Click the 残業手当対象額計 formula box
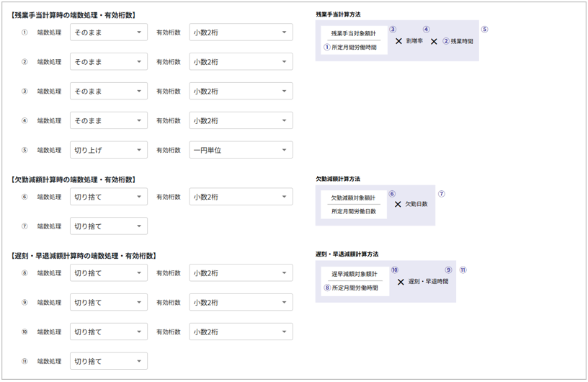The image size is (588, 382). coord(354,33)
